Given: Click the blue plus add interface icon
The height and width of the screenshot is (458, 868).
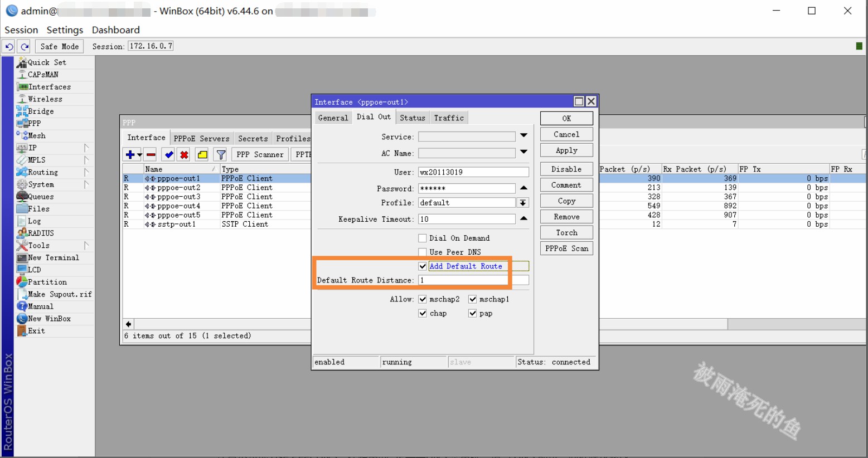Looking at the screenshot, I should tap(130, 155).
